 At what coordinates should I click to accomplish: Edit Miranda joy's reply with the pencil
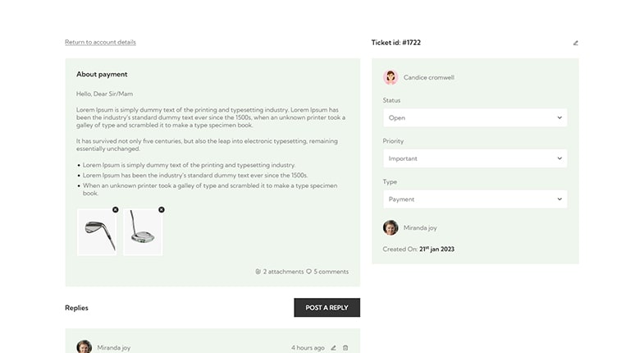(x=334, y=347)
